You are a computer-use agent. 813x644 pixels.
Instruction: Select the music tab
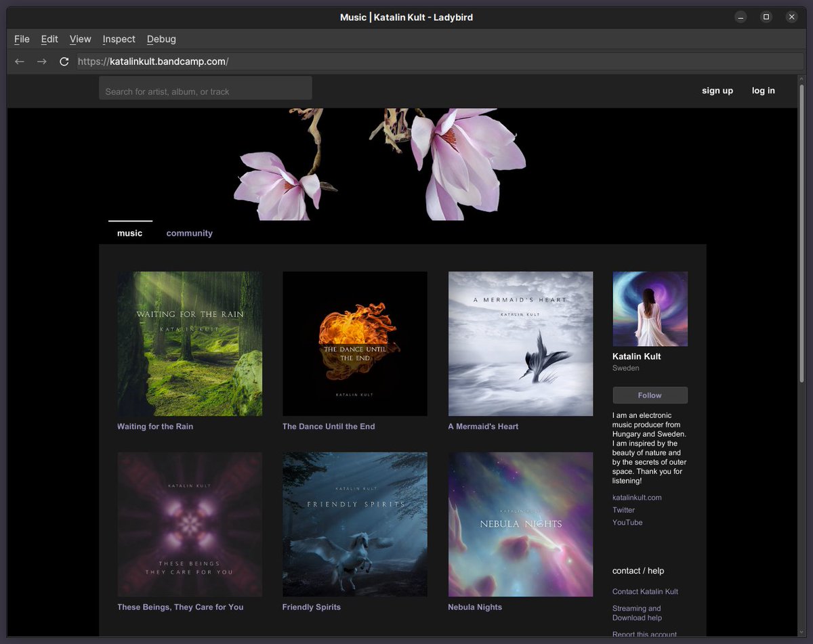pyautogui.click(x=130, y=233)
